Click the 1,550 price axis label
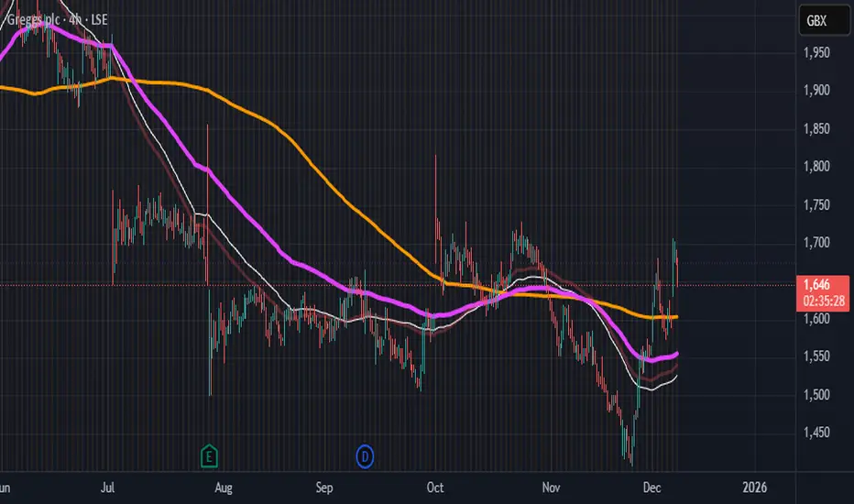Image resolution: width=854 pixels, height=504 pixels. click(x=817, y=356)
